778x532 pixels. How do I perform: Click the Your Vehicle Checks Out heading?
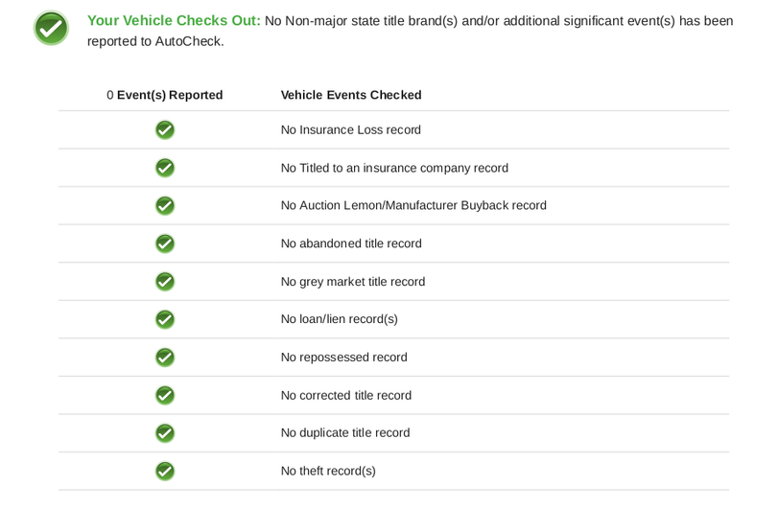point(174,21)
